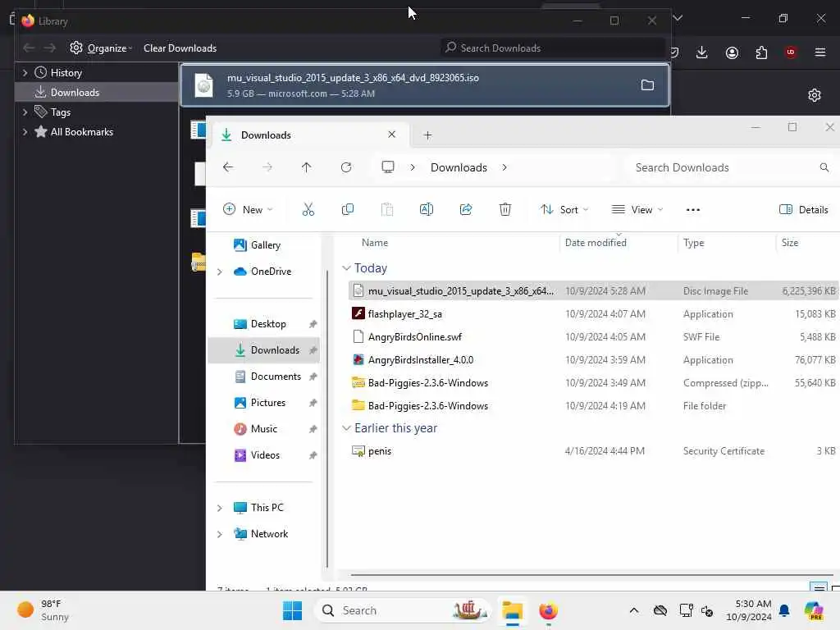Open the taskbar clock showing 5:30 AM
Viewport: 840px width, 630px height.
pos(748,610)
